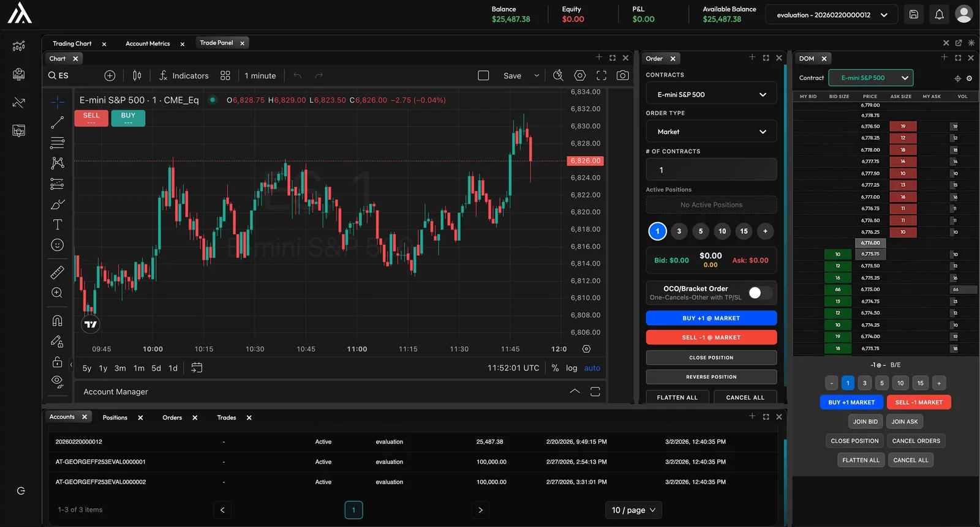Enable magnet mode for drawings
980x527 pixels.
(x=58, y=321)
